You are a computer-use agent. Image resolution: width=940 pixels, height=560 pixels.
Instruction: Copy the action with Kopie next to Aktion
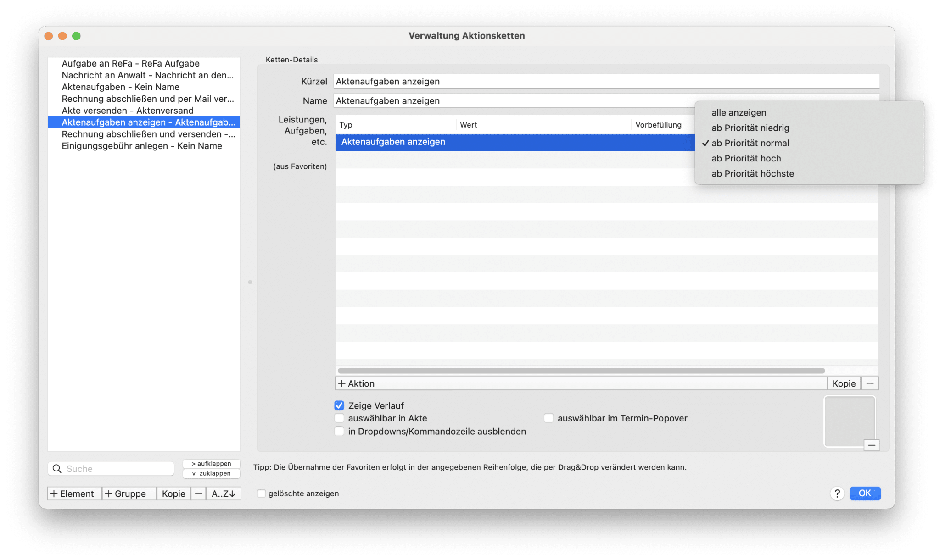click(x=844, y=383)
